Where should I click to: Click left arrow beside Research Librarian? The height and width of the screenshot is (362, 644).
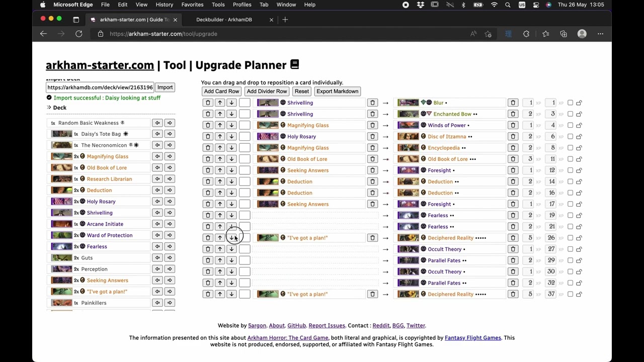tap(157, 179)
